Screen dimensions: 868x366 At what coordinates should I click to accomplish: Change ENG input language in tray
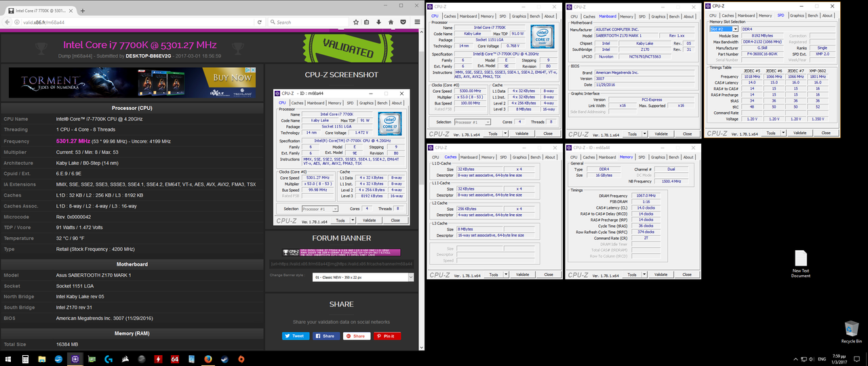point(821,359)
